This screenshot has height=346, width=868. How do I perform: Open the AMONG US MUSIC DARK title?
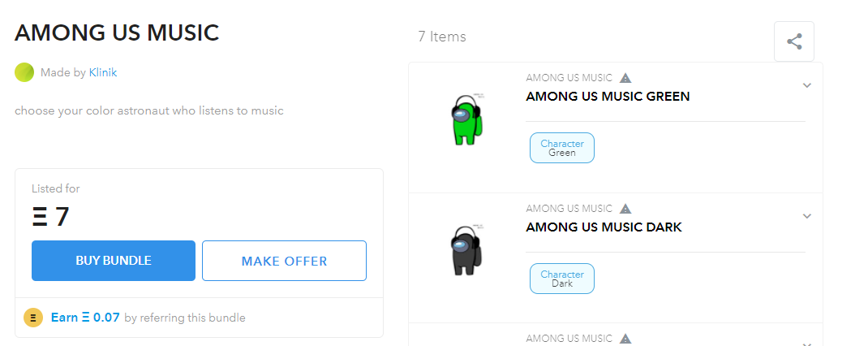[x=604, y=227]
